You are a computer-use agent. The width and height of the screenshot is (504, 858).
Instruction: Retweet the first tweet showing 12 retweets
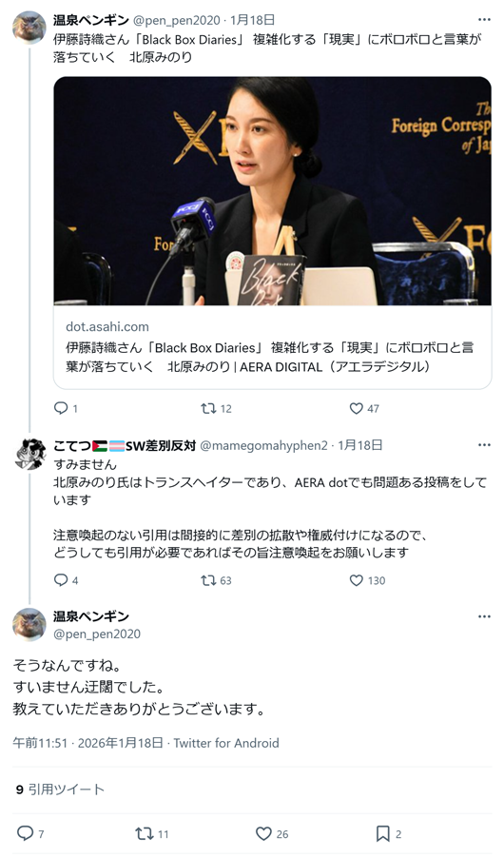pyautogui.click(x=216, y=408)
